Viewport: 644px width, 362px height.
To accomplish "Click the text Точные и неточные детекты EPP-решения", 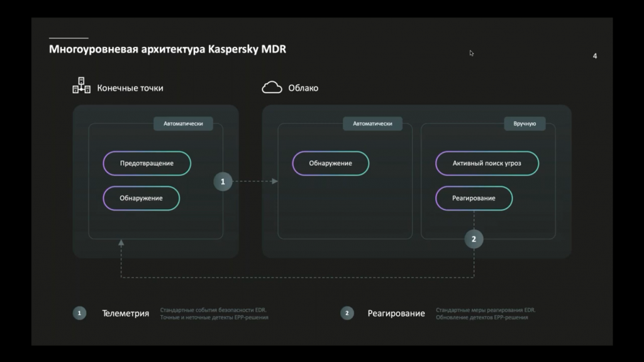I will [214, 317].
